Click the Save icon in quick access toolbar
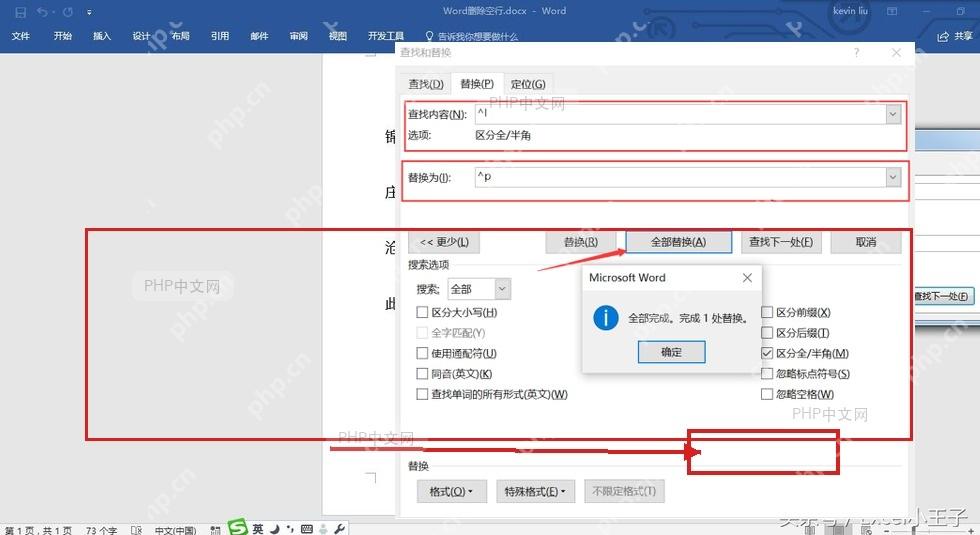The width and height of the screenshot is (980, 535). click(x=21, y=12)
